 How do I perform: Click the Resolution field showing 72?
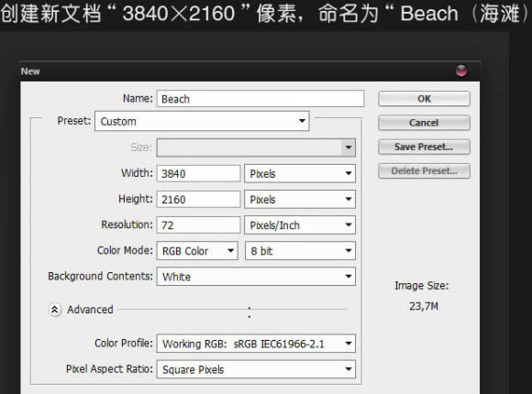(198, 225)
